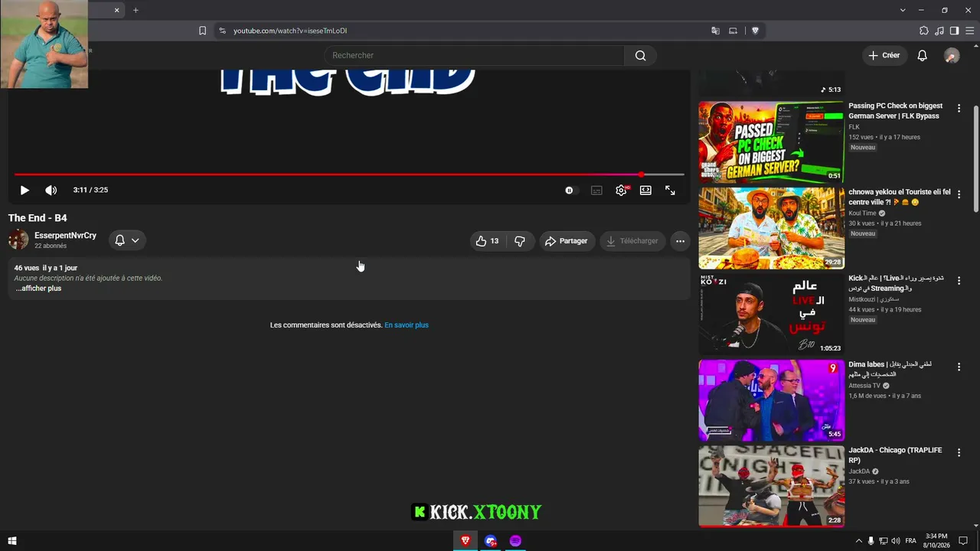980x551 pixels.
Task: Click the site info icon beside the URL
Action: point(222,31)
